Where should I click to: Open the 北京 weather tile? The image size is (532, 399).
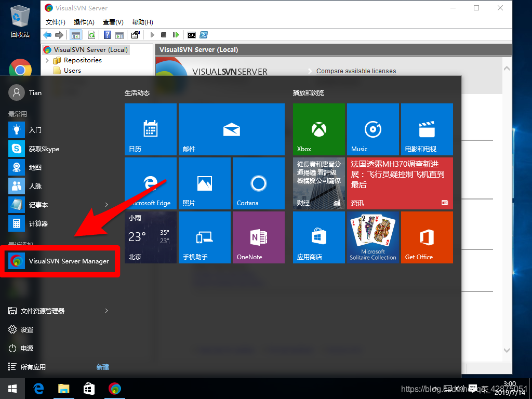coord(151,237)
